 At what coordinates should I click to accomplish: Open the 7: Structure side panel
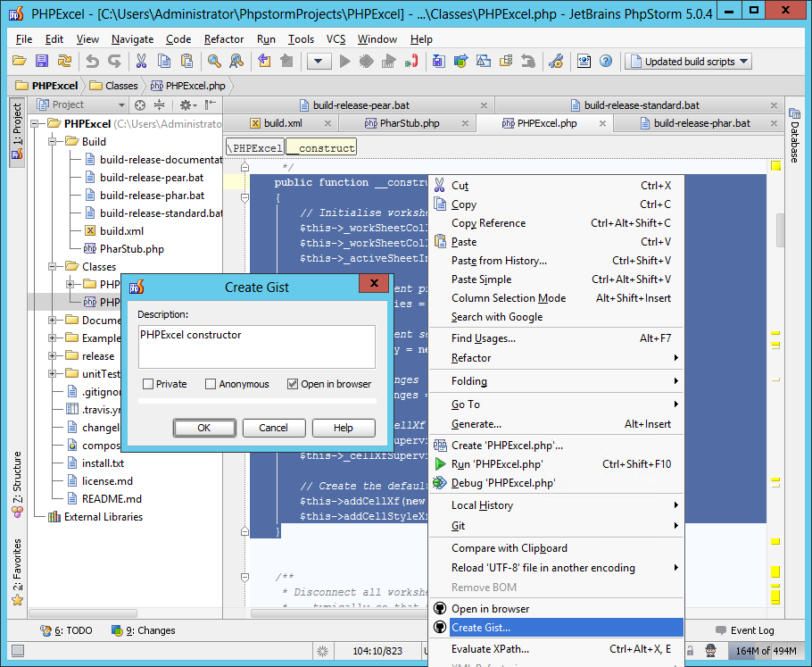tap(17, 485)
